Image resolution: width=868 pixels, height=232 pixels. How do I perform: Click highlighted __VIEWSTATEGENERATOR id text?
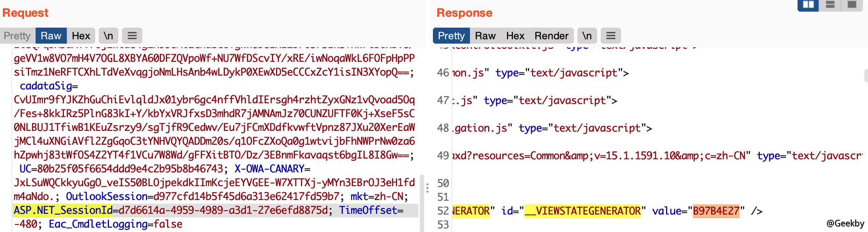[583, 211]
